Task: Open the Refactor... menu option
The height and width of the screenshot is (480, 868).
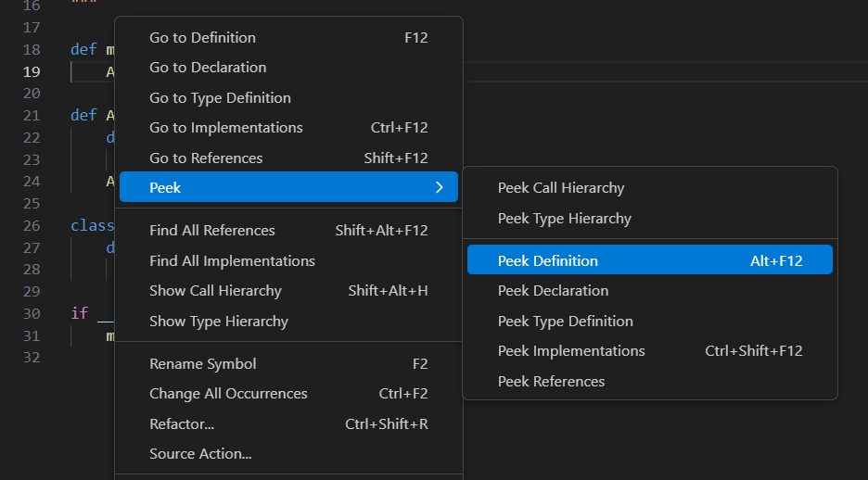Action: point(182,424)
